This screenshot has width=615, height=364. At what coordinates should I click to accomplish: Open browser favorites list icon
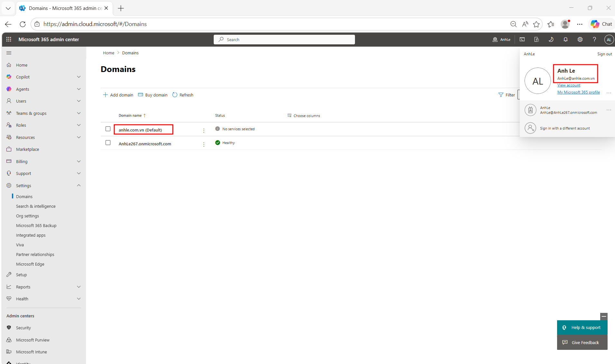pyautogui.click(x=551, y=24)
